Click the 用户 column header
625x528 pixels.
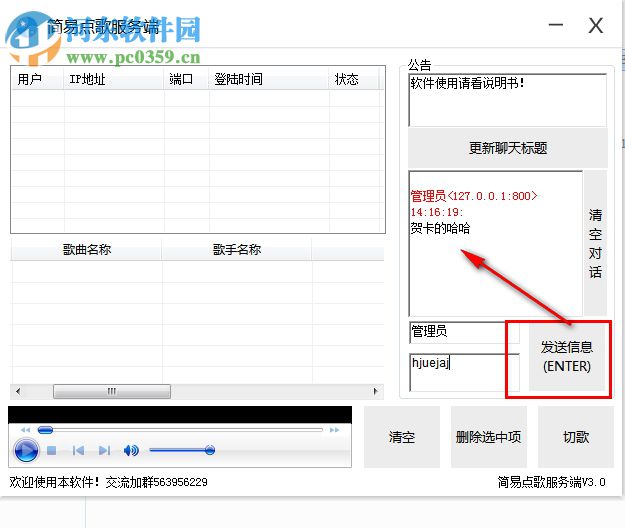point(38,79)
